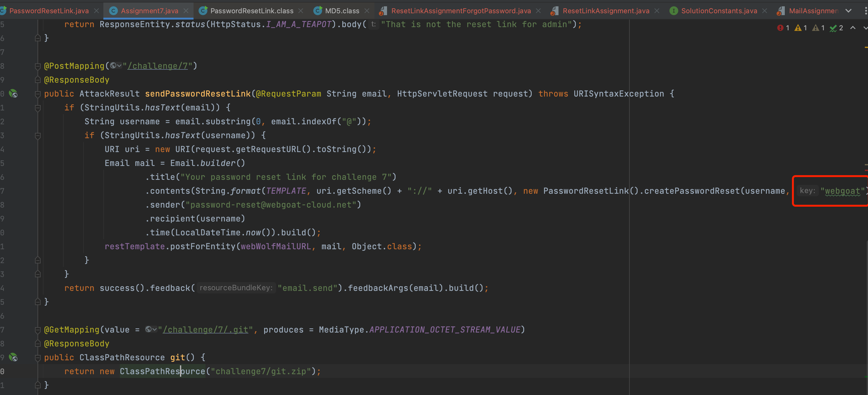Close the PasswordResetLink.class tab
868x395 pixels.
(301, 11)
